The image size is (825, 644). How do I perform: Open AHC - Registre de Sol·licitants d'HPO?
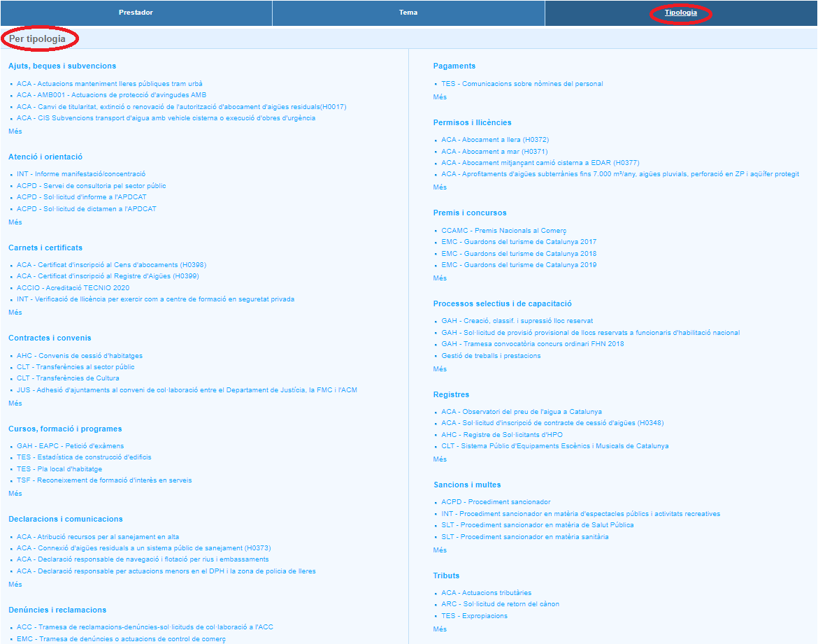point(501,435)
